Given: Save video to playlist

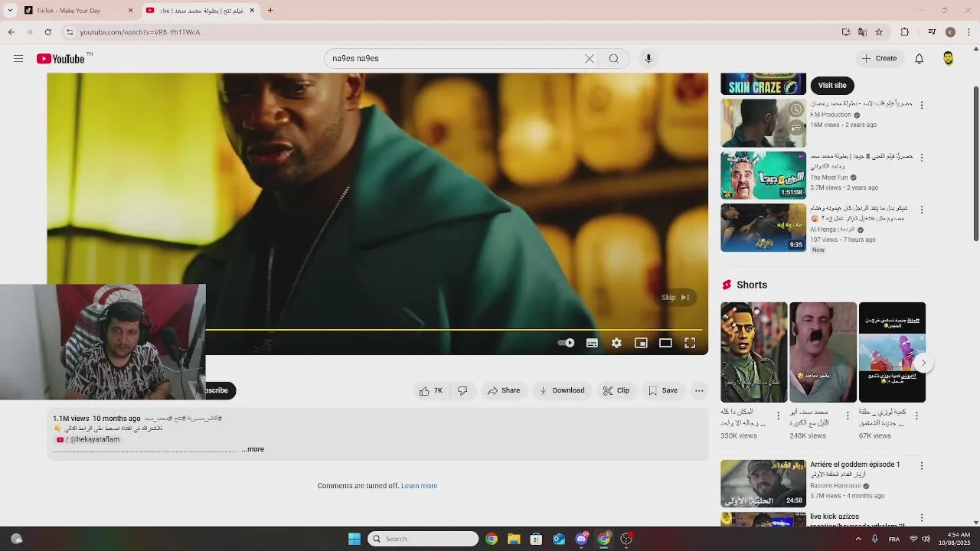Looking at the screenshot, I should [663, 390].
